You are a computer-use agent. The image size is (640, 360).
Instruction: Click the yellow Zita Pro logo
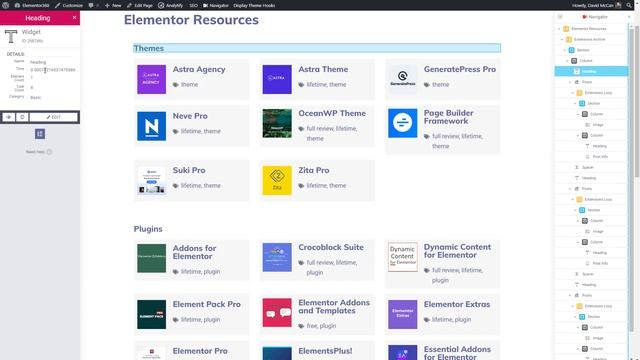(277, 180)
